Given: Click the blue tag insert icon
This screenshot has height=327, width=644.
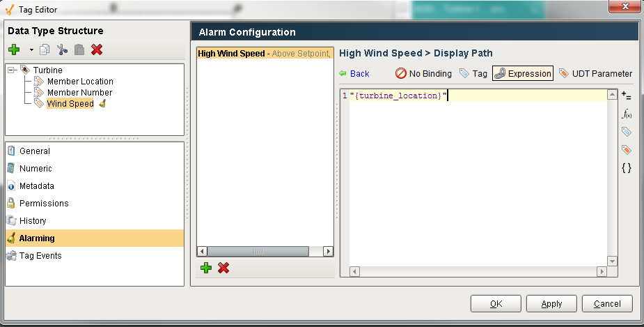Looking at the screenshot, I should 627,132.
